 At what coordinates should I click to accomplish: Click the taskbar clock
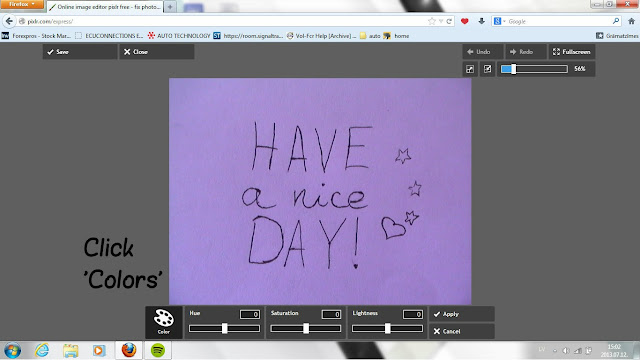(x=614, y=350)
